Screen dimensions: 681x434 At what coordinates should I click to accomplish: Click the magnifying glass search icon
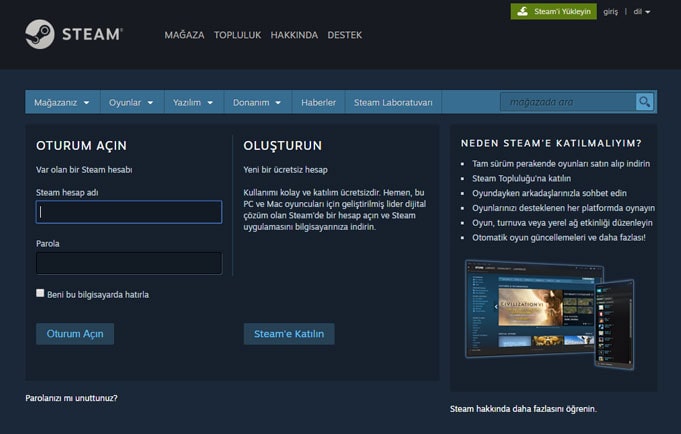644,102
